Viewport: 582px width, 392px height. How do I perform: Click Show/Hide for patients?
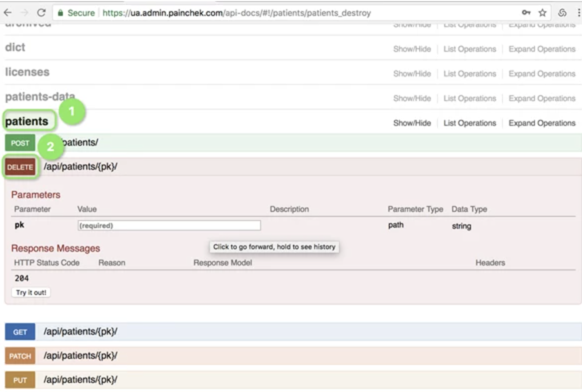pyautogui.click(x=412, y=123)
